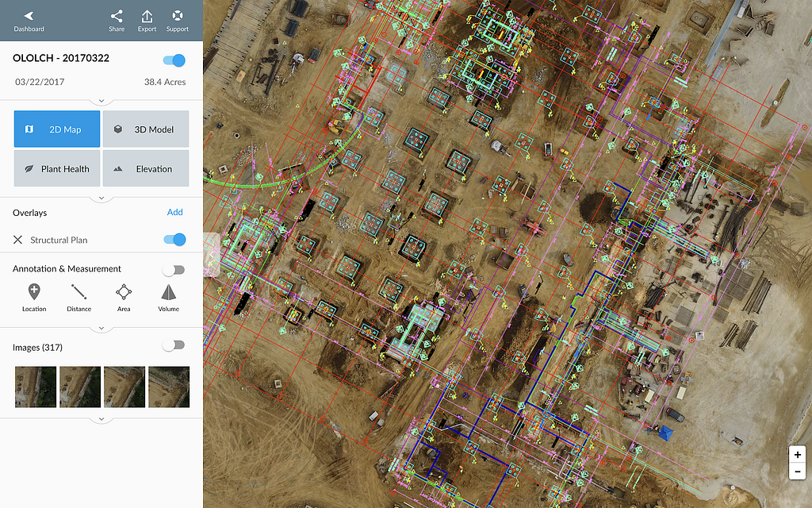Select the Volume measurement tool
812x508 pixels.
tap(168, 298)
